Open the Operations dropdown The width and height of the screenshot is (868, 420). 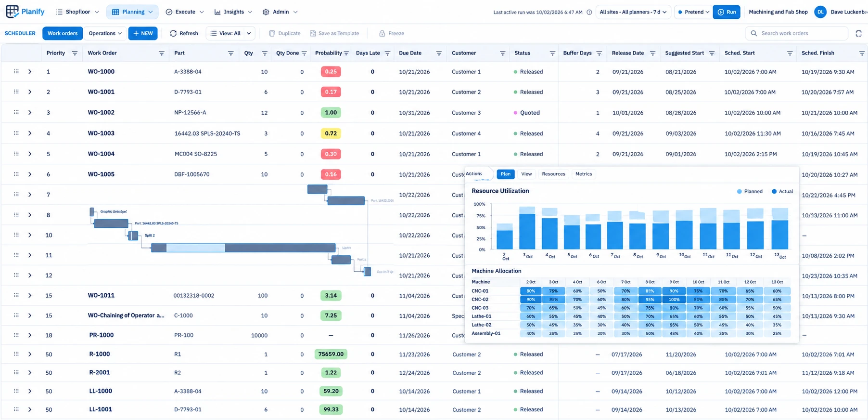pos(105,33)
